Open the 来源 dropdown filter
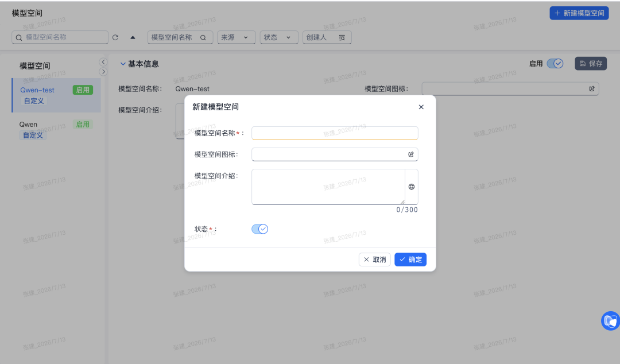 (x=237, y=37)
